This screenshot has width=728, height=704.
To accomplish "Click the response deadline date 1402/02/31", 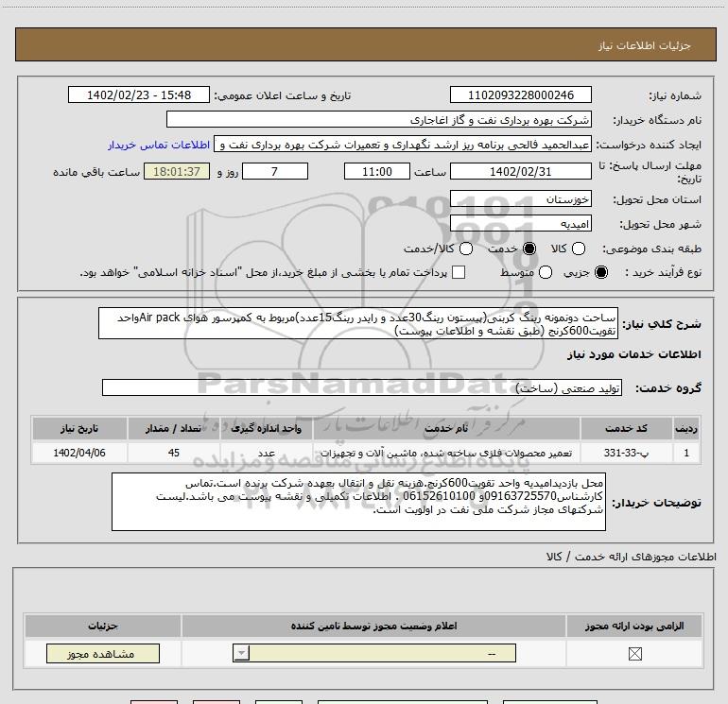I will click(520, 172).
